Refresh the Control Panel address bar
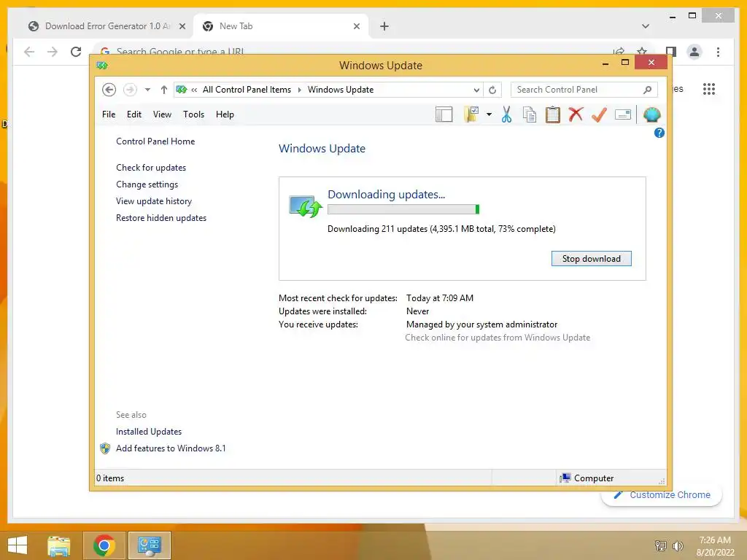 492,90
